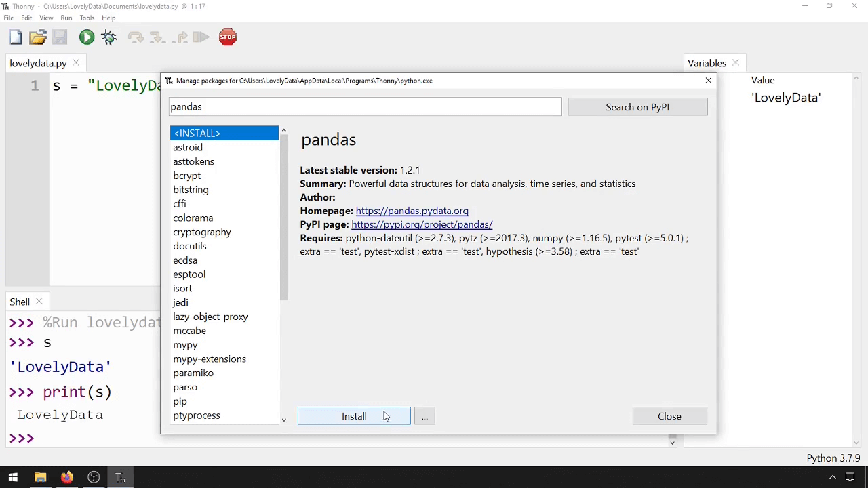Viewport: 868px width, 488px height.
Task: Click the OBS icon in taskbar
Action: pyautogui.click(x=94, y=478)
